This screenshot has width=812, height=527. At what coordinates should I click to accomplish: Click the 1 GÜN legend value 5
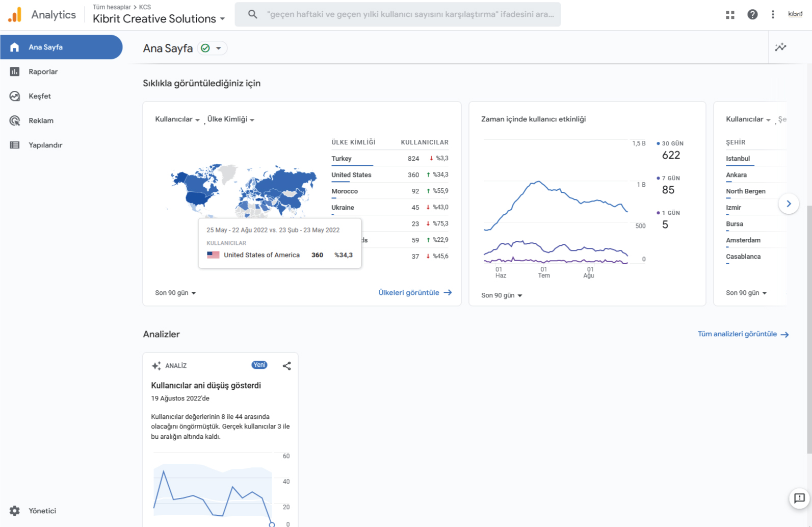[x=665, y=224]
